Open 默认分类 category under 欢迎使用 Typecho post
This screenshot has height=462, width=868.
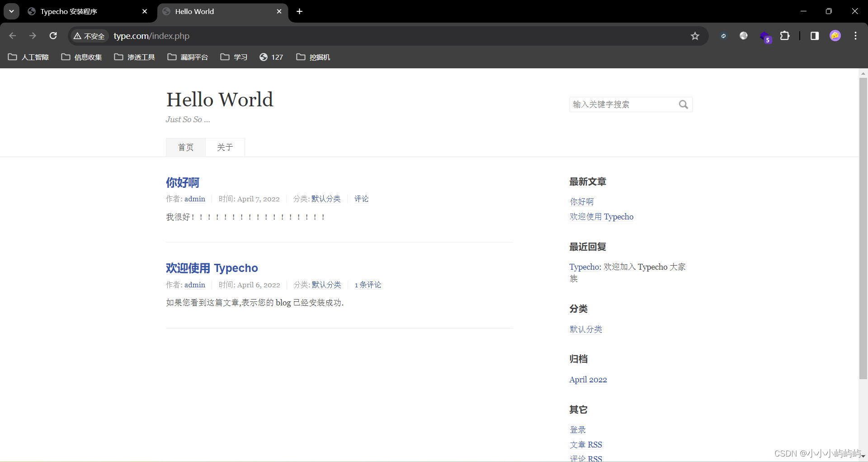(x=326, y=285)
